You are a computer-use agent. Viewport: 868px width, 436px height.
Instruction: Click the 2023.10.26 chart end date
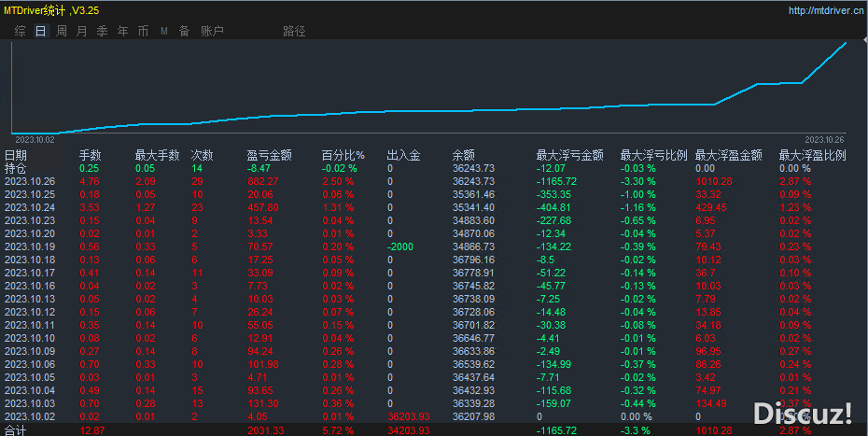pos(824,138)
